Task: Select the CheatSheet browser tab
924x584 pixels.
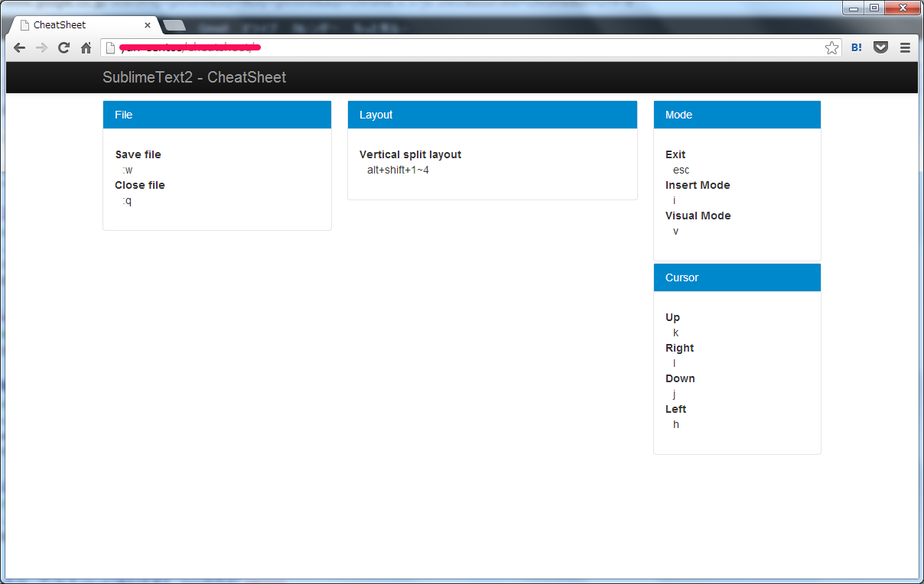Action: point(84,25)
